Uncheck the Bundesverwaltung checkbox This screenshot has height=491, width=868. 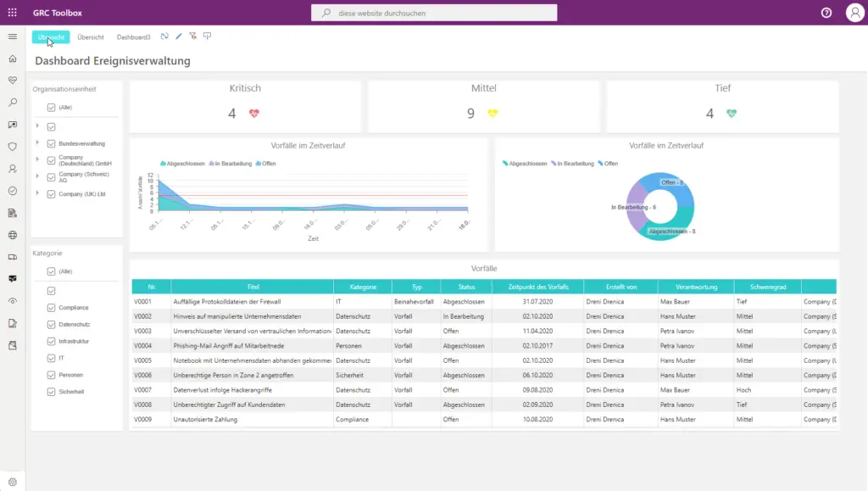pos(52,143)
